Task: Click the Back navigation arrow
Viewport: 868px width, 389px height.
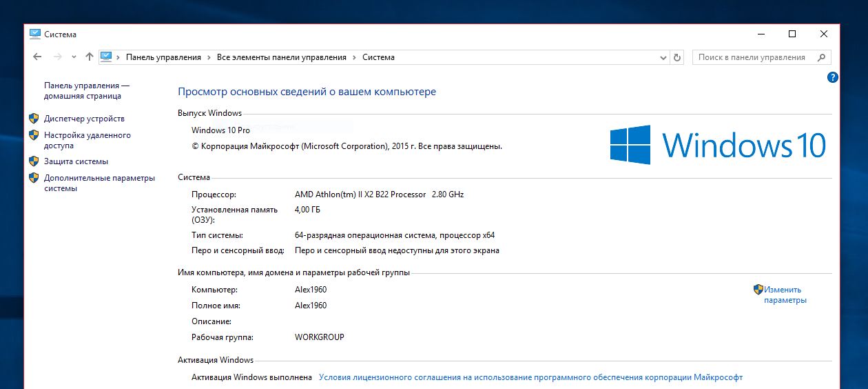Action: tap(37, 57)
